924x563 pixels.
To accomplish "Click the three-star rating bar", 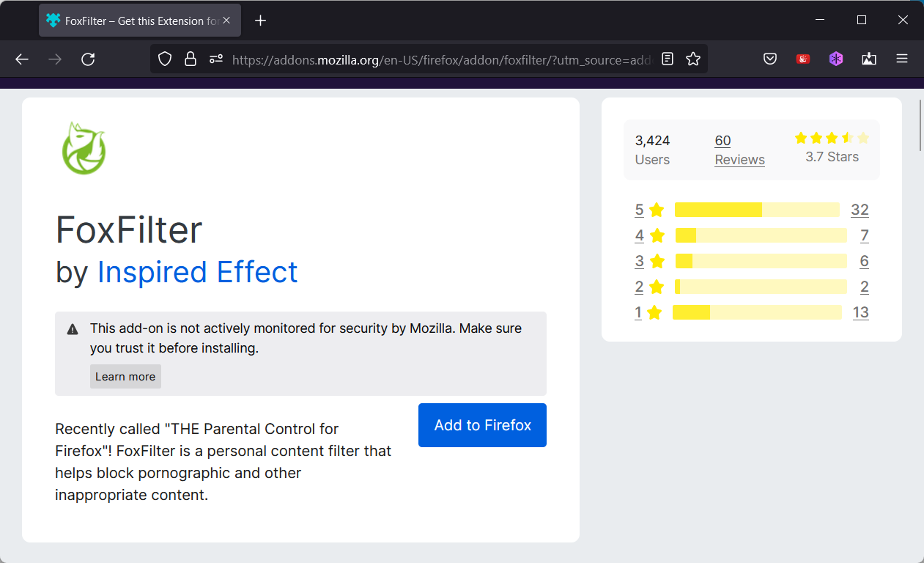I will click(x=761, y=261).
